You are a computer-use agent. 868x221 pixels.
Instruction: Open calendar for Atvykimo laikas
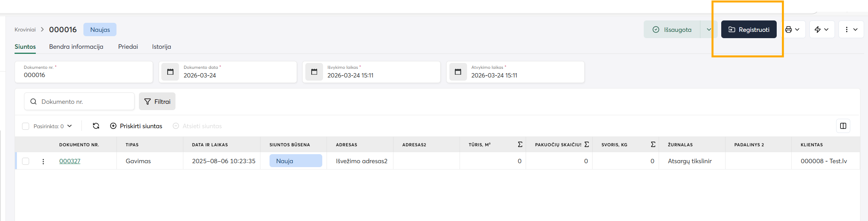click(458, 72)
